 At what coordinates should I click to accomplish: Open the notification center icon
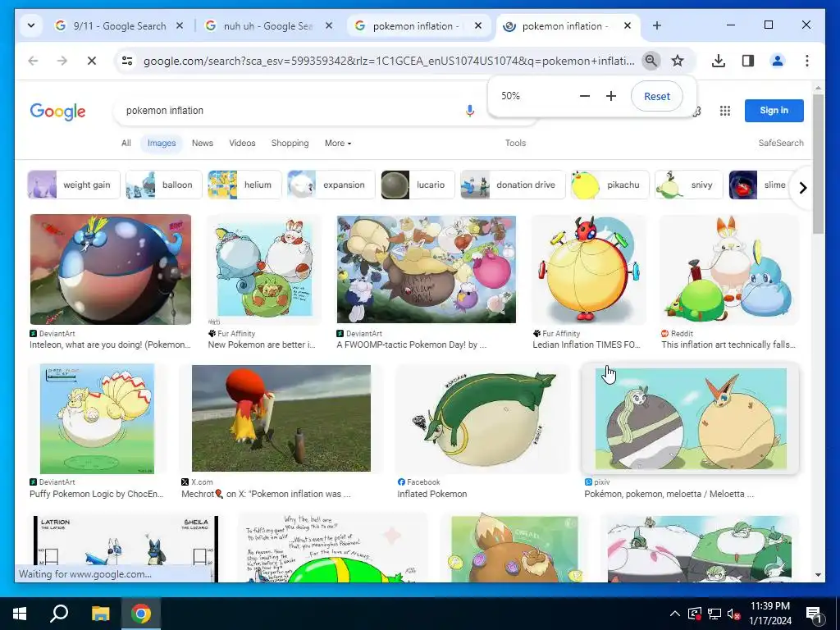(814, 614)
